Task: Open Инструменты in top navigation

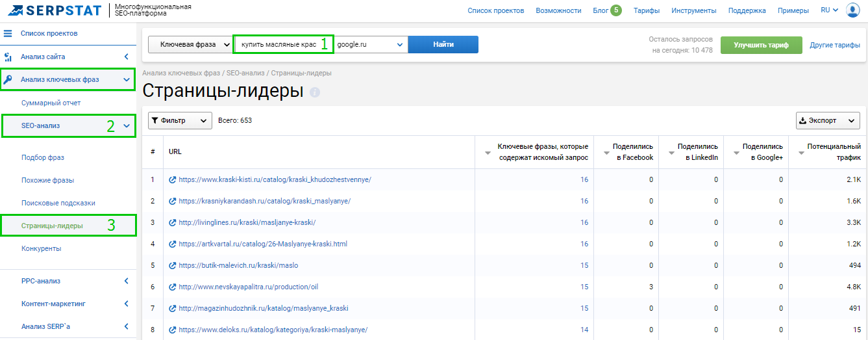Action: click(694, 10)
